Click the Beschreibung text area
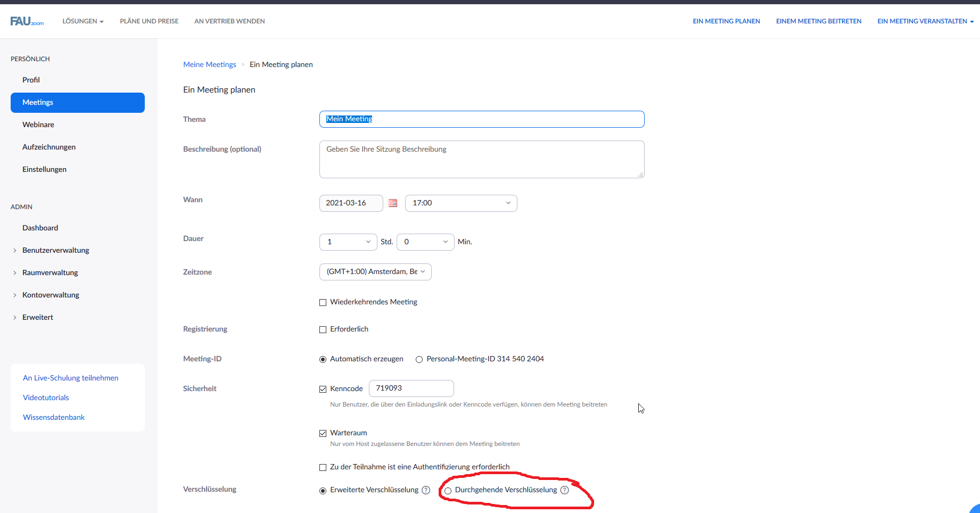 481,159
